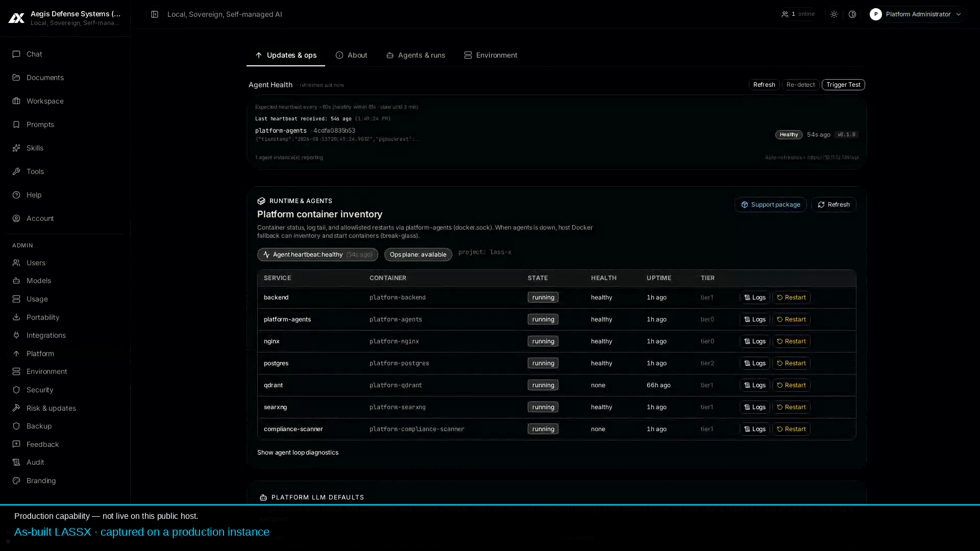The width and height of the screenshot is (980, 551).
Task: Switch to the Environment tab
Action: [x=491, y=55]
